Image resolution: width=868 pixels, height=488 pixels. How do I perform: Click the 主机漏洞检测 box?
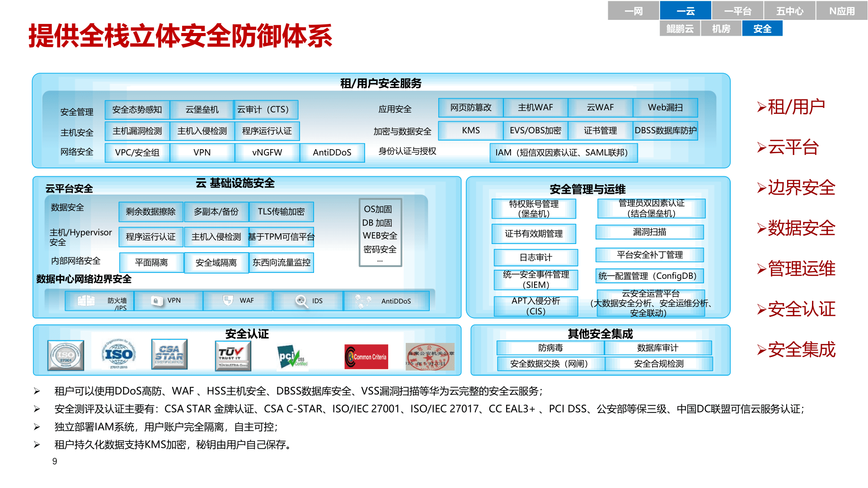click(x=137, y=131)
